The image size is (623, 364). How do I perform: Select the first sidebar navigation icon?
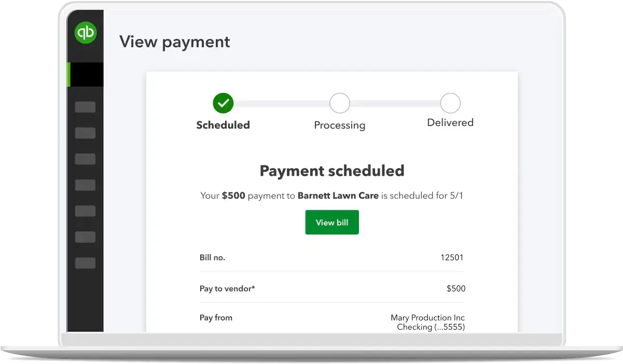[x=85, y=106]
